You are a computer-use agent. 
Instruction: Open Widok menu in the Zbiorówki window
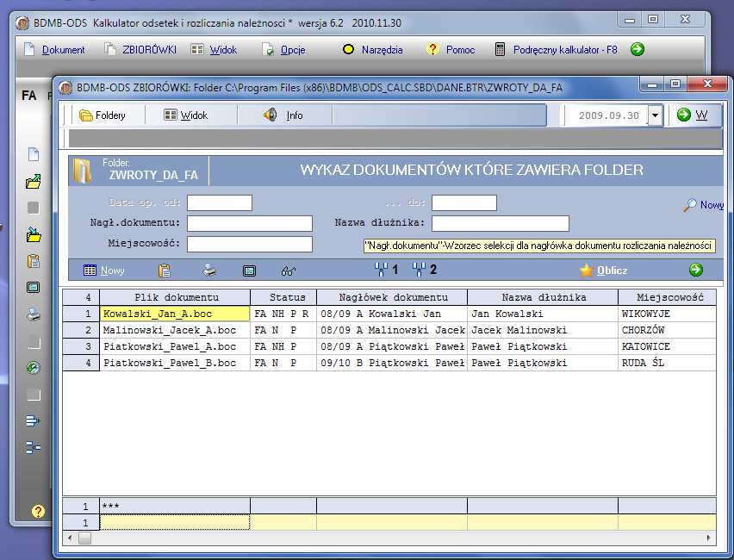[186, 115]
